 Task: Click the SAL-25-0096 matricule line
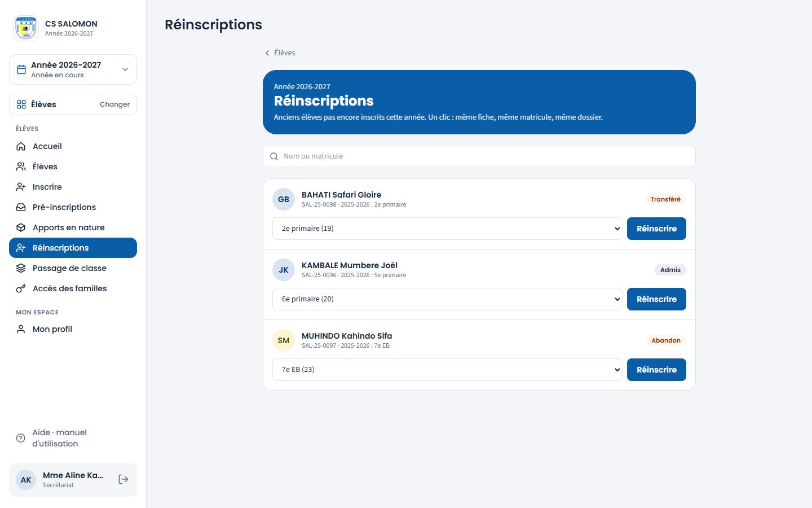tap(354, 275)
